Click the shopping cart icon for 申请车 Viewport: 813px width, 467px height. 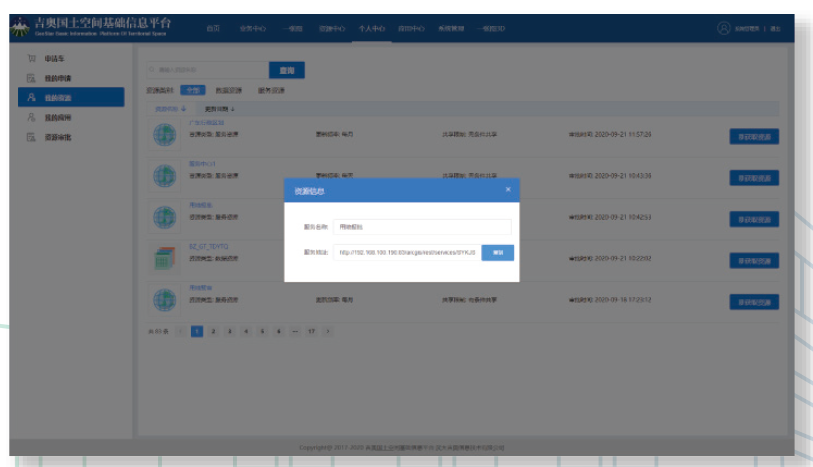click(31, 59)
